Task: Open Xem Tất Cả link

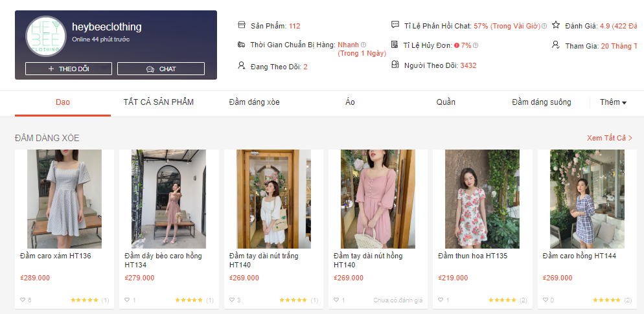Action: click(x=610, y=138)
